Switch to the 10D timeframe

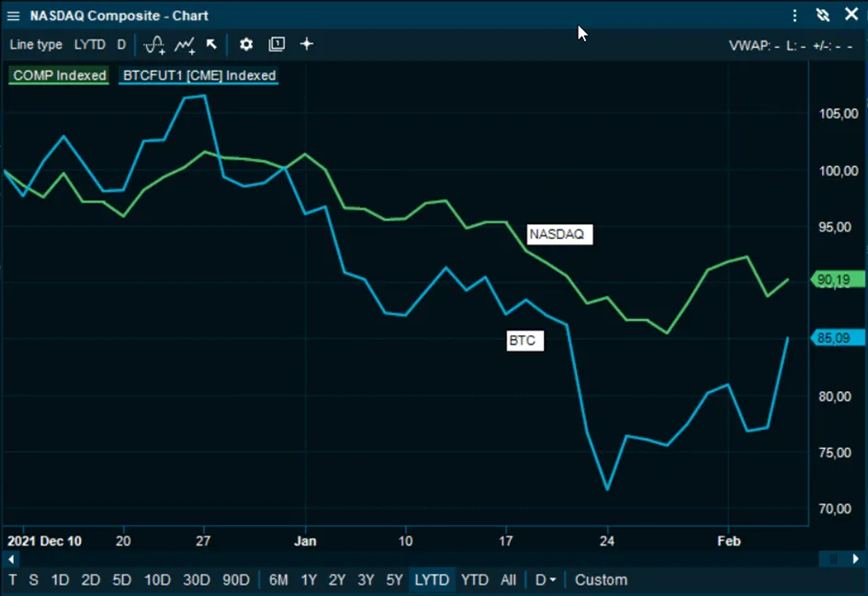[x=157, y=580]
